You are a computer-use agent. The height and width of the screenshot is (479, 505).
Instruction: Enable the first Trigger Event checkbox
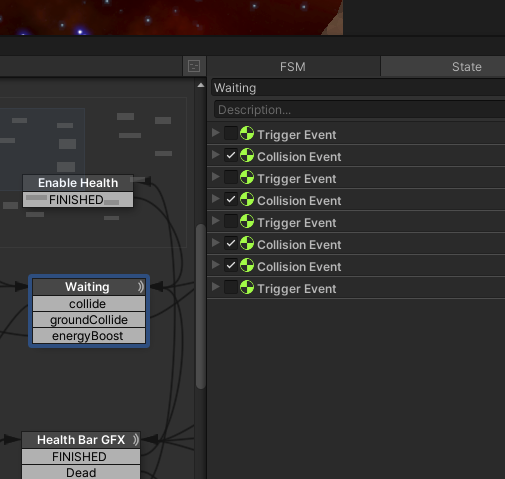[231, 133]
